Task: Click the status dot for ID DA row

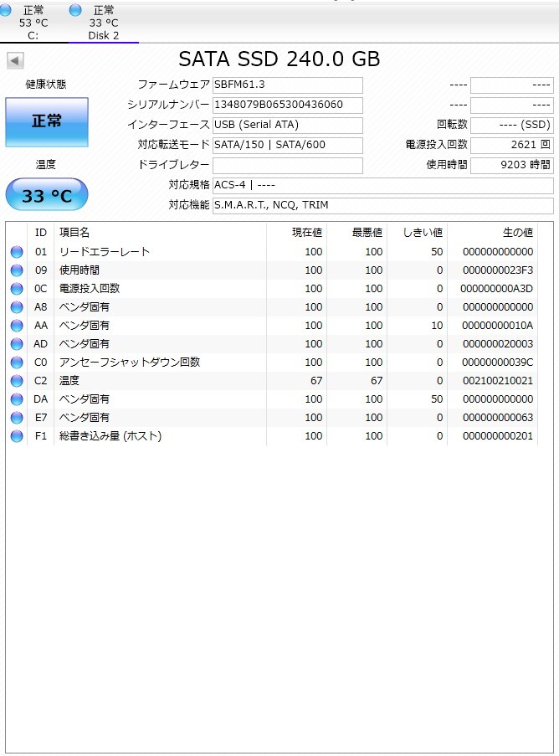Action: coord(17,399)
